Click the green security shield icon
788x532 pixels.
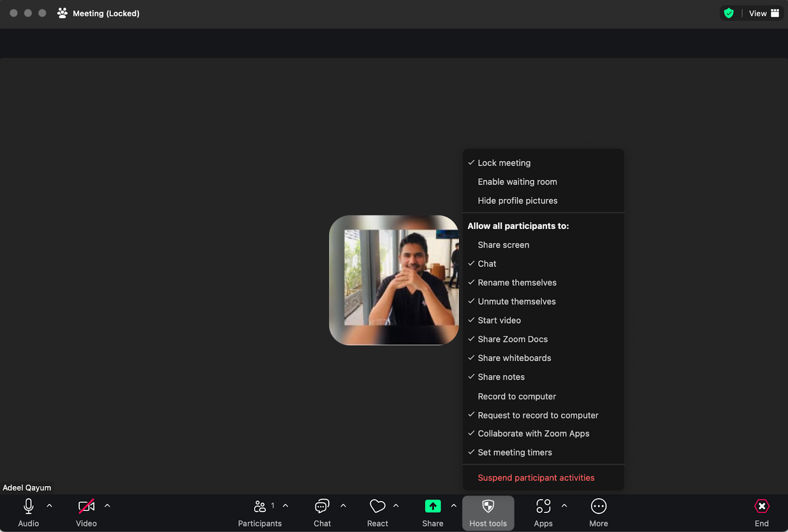click(729, 13)
